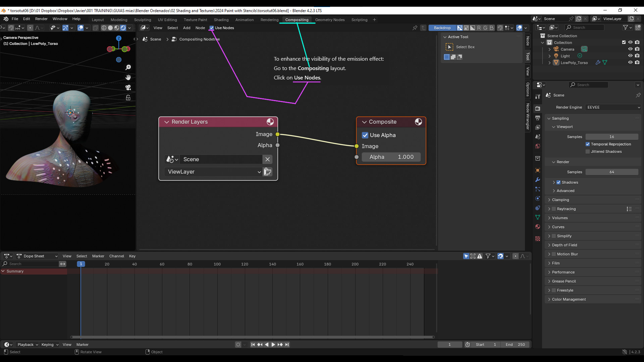Click the Z axis on navigation gizmo
This screenshot has width=644, height=362.
(118, 38)
